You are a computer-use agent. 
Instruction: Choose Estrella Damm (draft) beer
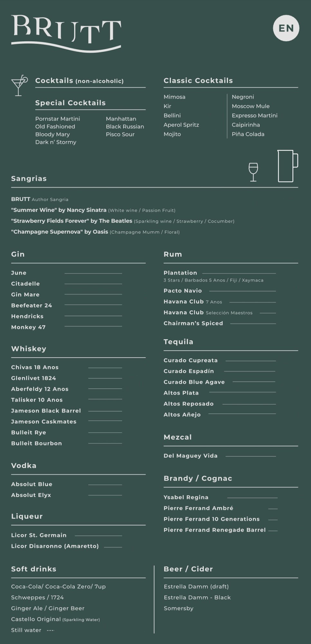196,587
